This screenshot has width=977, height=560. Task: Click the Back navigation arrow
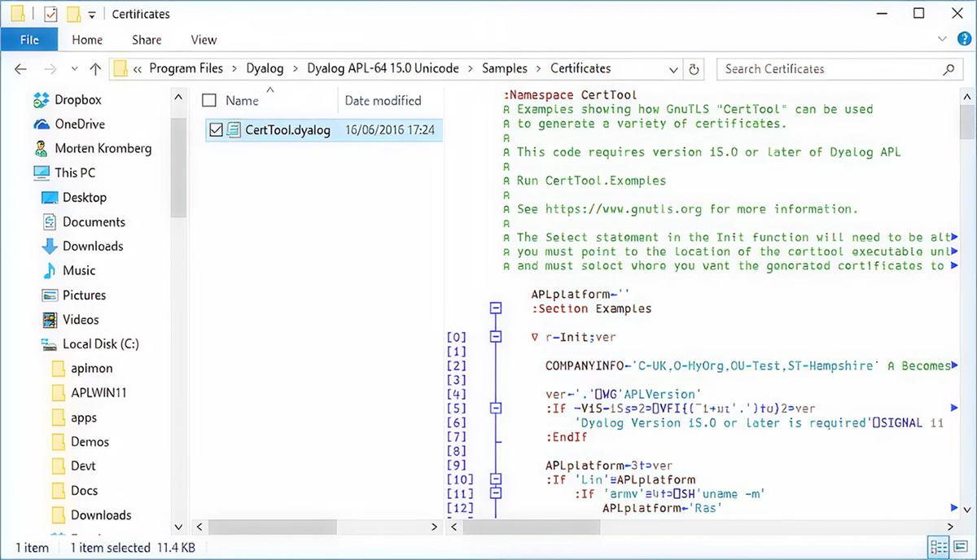(21, 69)
